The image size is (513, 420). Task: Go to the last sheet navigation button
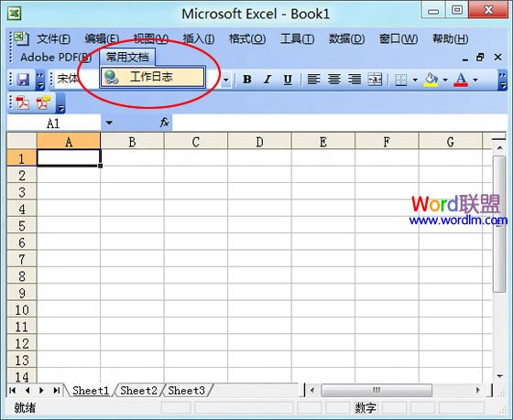coord(56,390)
